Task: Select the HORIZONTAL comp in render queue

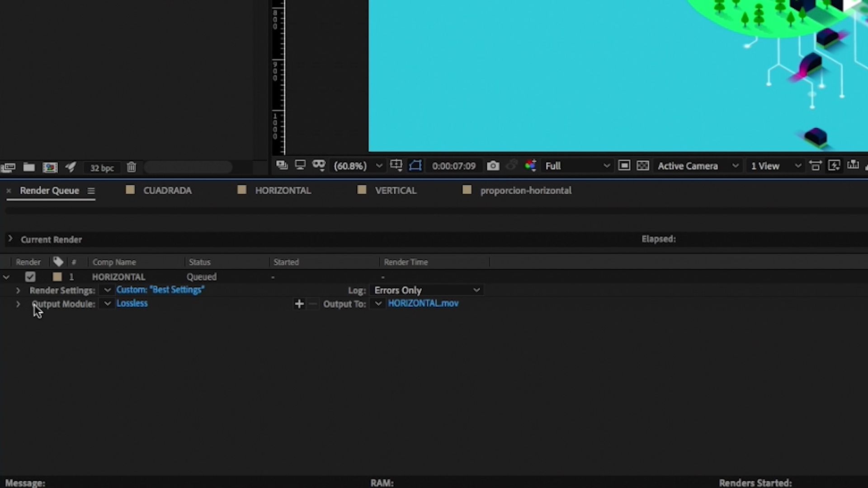Action: click(118, 277)
